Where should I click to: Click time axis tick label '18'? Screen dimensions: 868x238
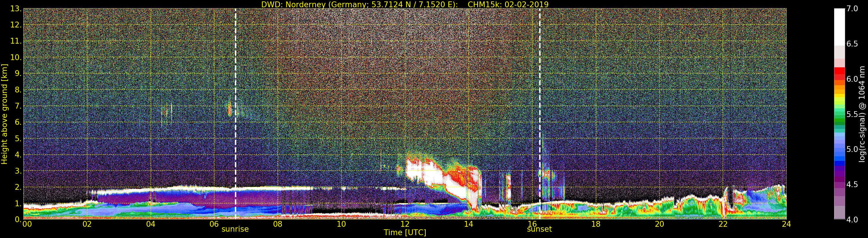coord(596,224)
